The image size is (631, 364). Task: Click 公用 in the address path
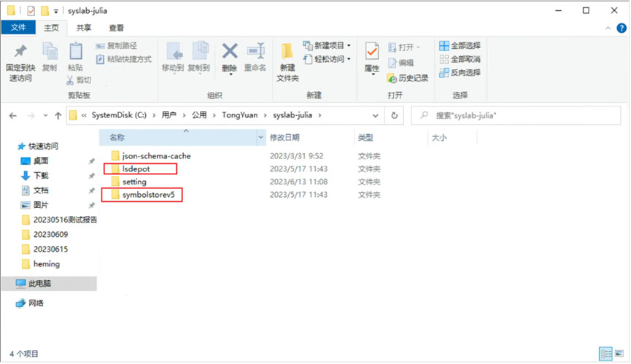click(199, 115)
